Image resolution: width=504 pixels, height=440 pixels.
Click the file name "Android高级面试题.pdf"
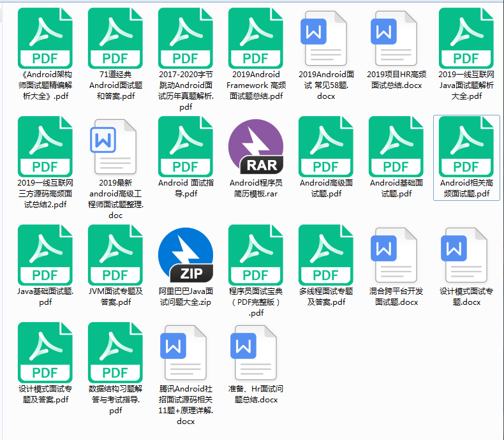(x=326, y=188)
